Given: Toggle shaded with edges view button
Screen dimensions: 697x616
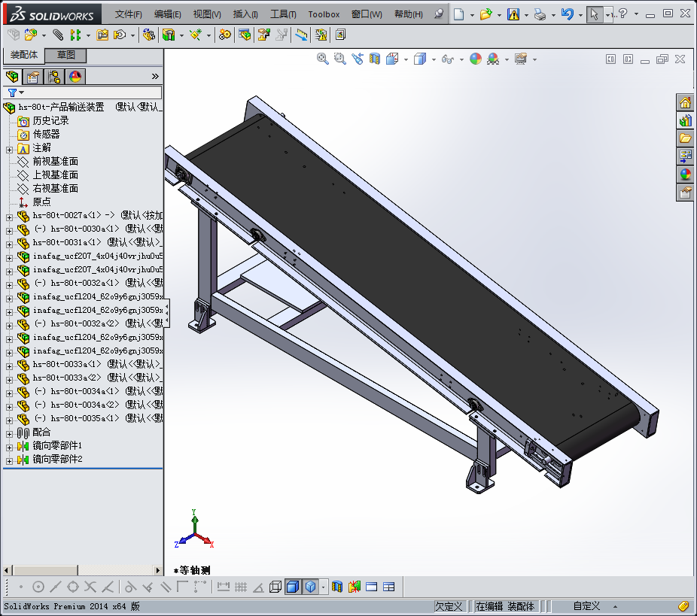Looking at the screenshot, I should pyautogui.click(x=293, y=587).
